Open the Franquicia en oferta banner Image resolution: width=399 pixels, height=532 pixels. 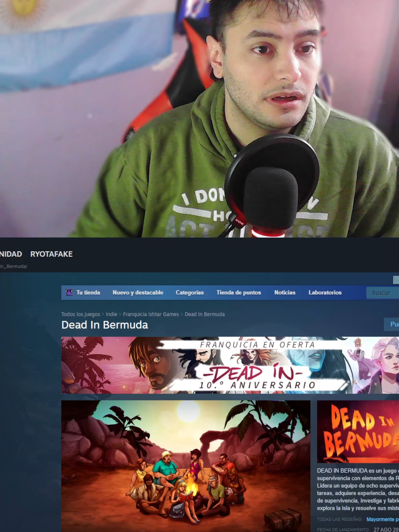click(x=230, y=365)
